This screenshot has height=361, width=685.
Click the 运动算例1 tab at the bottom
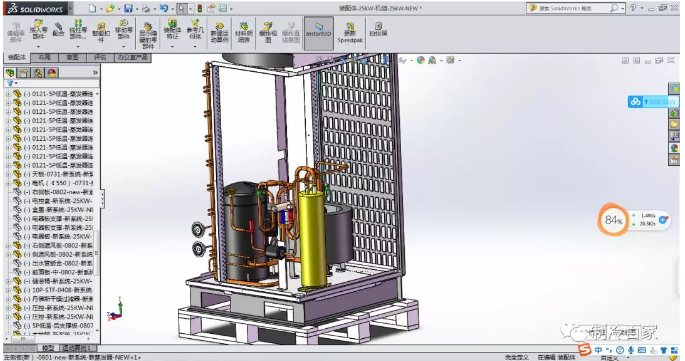tap(77, 348)
